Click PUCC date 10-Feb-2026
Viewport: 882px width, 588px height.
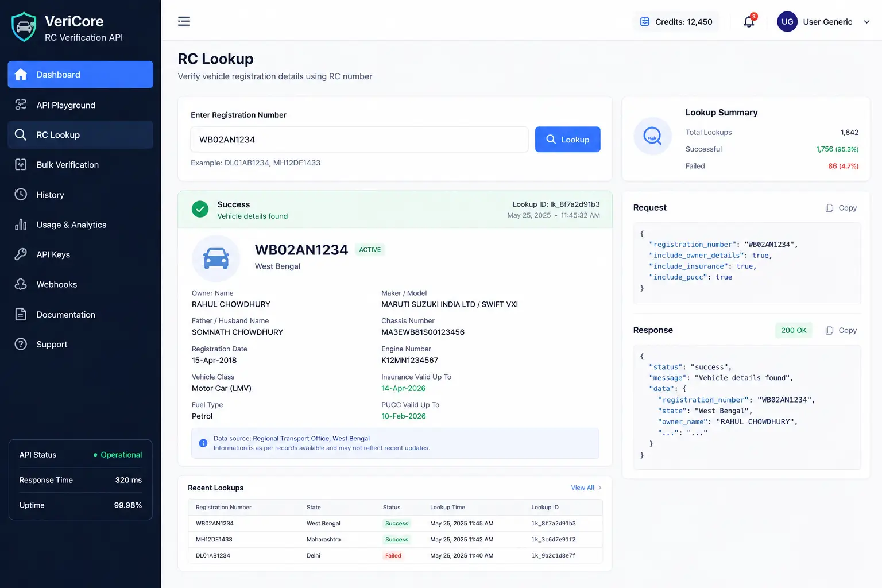click(x=404, y=416)
